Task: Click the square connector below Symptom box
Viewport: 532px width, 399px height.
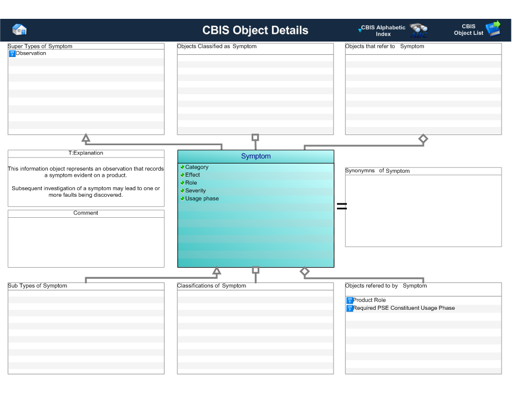Action: click(x=256, y=270)
